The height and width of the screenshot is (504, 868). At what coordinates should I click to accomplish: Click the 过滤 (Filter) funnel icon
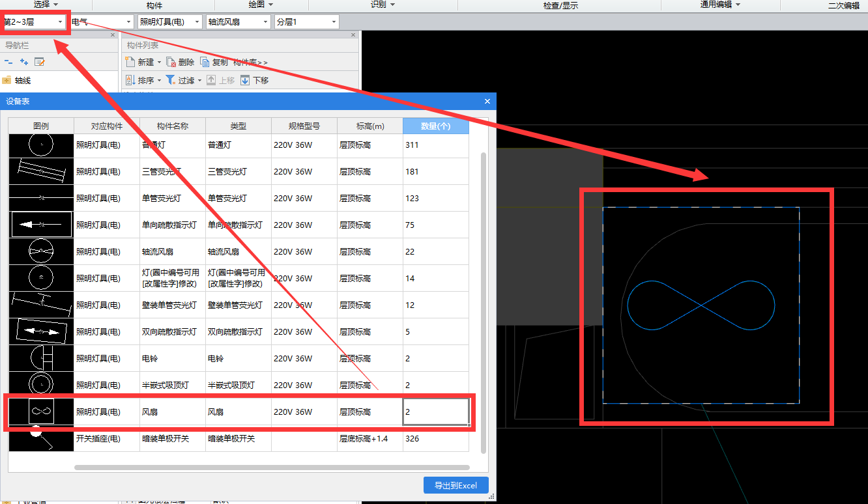tap(170, 80)
